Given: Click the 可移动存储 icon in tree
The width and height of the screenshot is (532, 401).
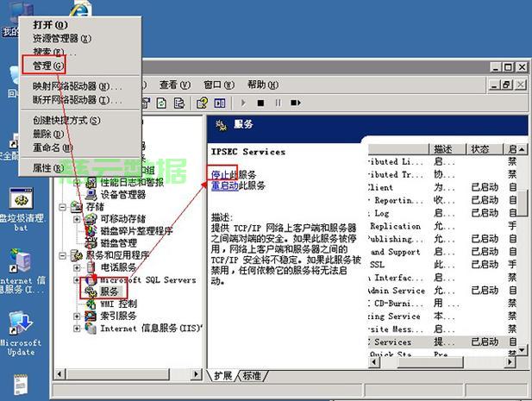Looking at the screenshot, I should tap(91, 219).
